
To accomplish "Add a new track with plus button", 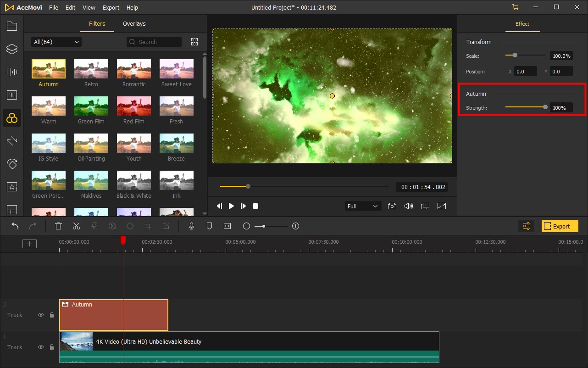I will tap(29, 244).
